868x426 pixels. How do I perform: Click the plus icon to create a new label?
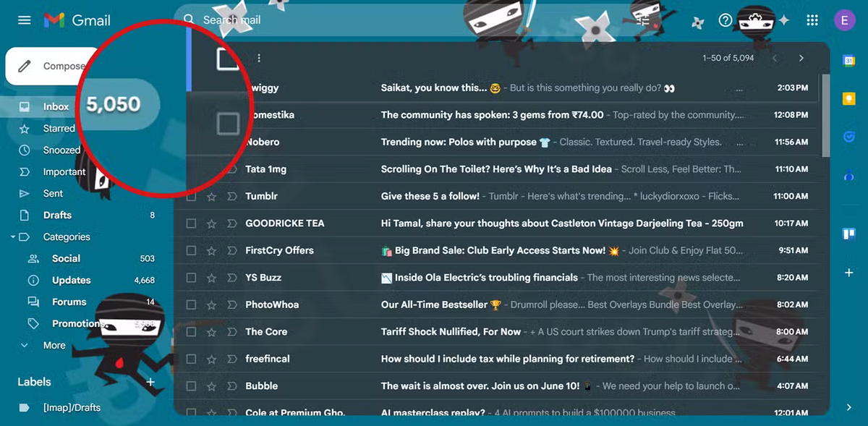point(150,382)
